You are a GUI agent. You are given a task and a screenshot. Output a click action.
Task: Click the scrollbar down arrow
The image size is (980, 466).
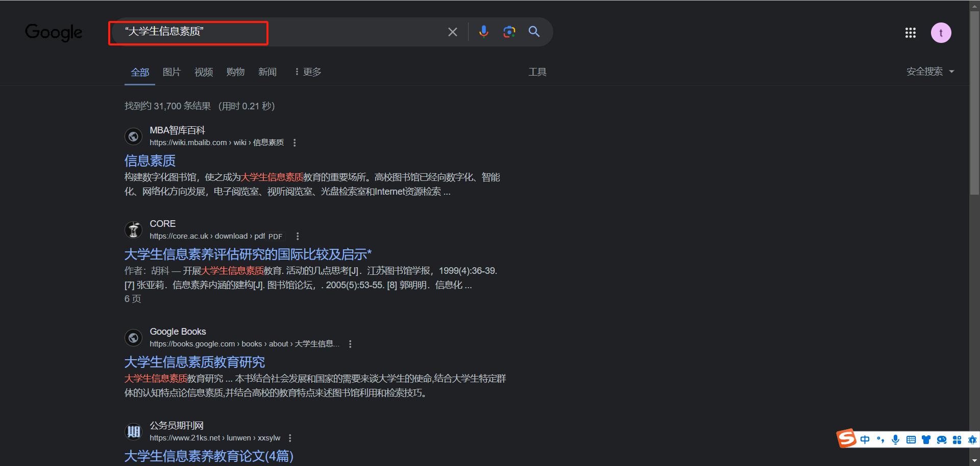pyautogui.click(x=974, y=461)
